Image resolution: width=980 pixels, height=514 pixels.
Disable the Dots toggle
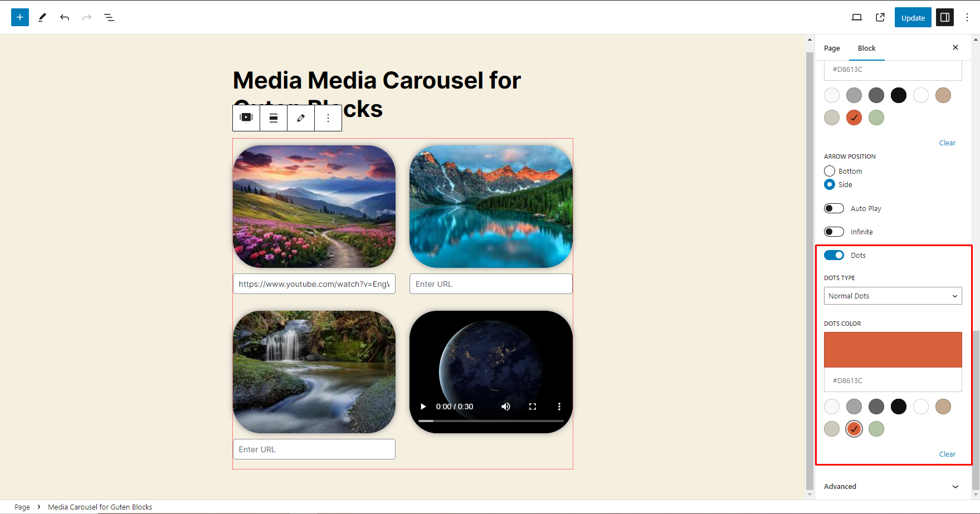pos(834,255)
